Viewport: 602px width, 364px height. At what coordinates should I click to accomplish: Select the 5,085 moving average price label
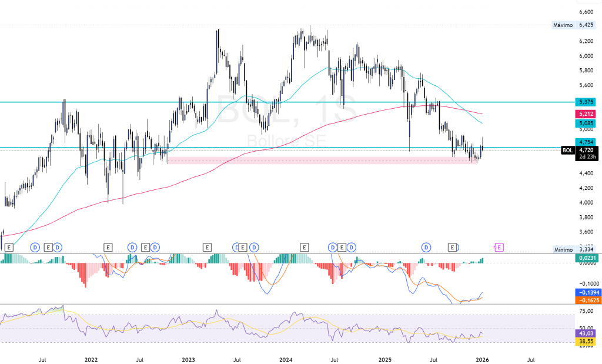click(586, 123)
